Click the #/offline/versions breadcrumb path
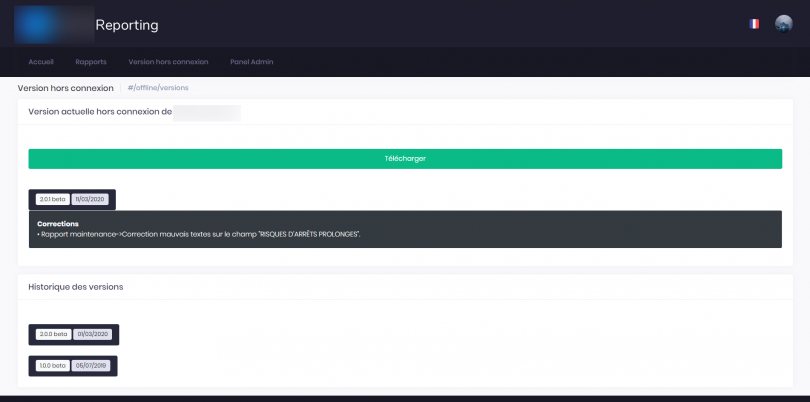The image size is (810, 402). pos(158,88)
